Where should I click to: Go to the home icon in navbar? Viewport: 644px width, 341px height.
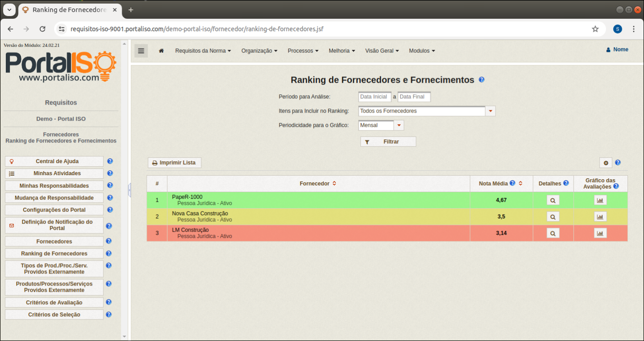click(161, 51)
